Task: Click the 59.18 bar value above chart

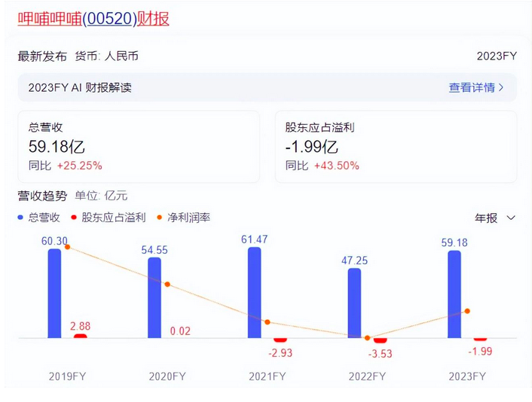Action: (x=454, y=242)
